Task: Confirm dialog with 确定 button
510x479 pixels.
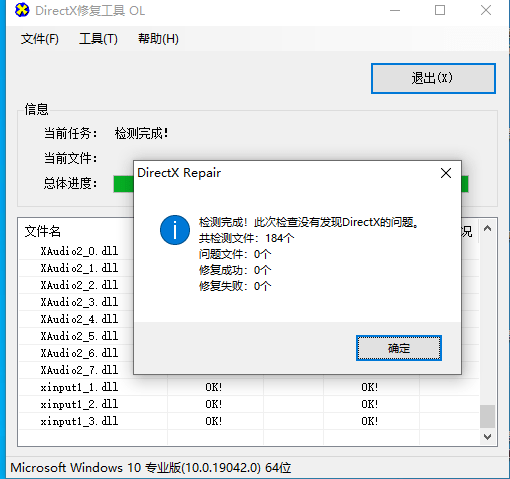Action: 399,348
